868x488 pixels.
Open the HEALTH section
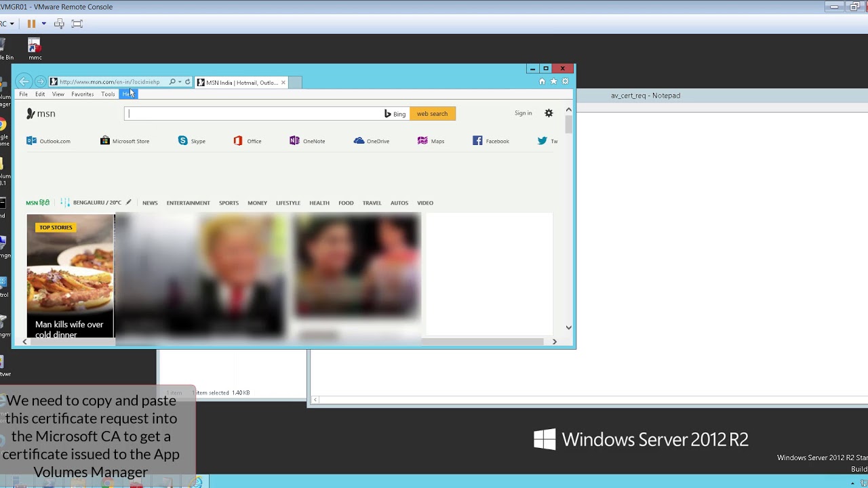coord(319,203)
